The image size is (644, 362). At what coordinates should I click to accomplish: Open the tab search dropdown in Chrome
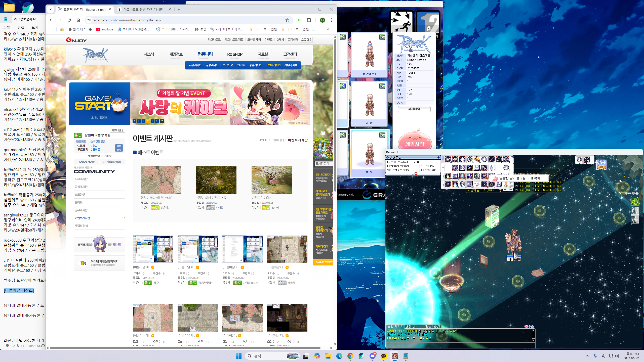[51, 10]
